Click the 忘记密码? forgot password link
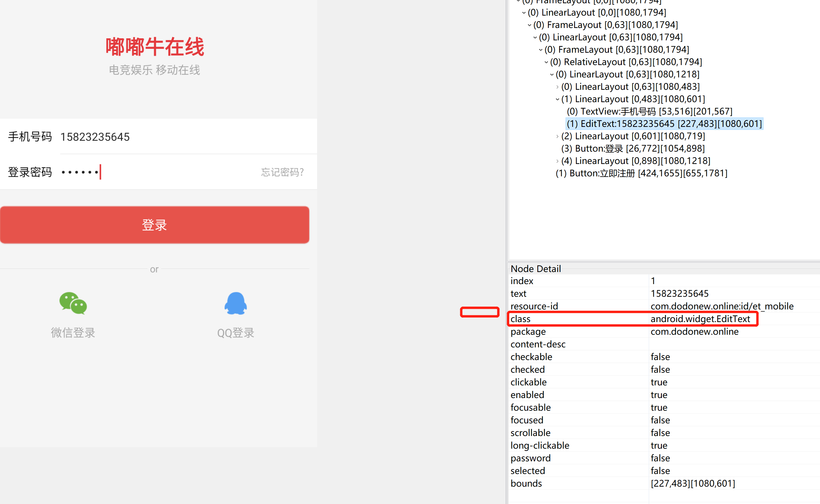The image size is (820, 504). (282, 172)
